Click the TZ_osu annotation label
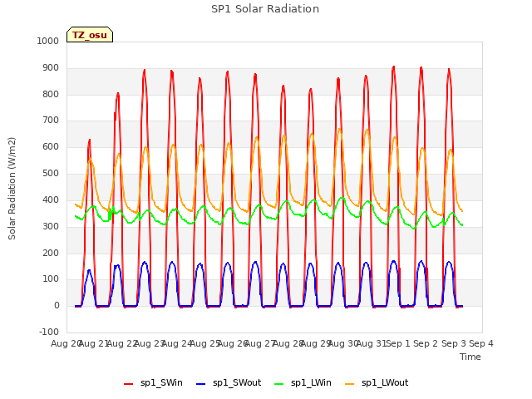The width and height of the screenshot is (532, 399). [90, 35]
